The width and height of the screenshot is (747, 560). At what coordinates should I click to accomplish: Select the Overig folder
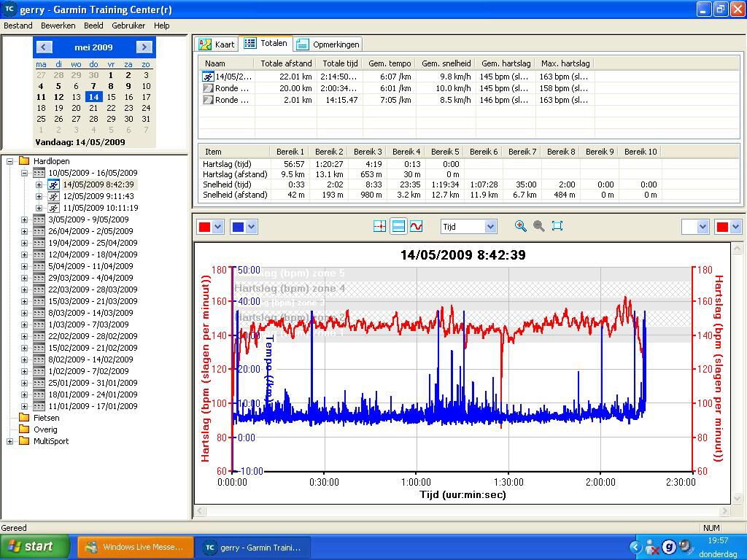[x=45, y=429]
